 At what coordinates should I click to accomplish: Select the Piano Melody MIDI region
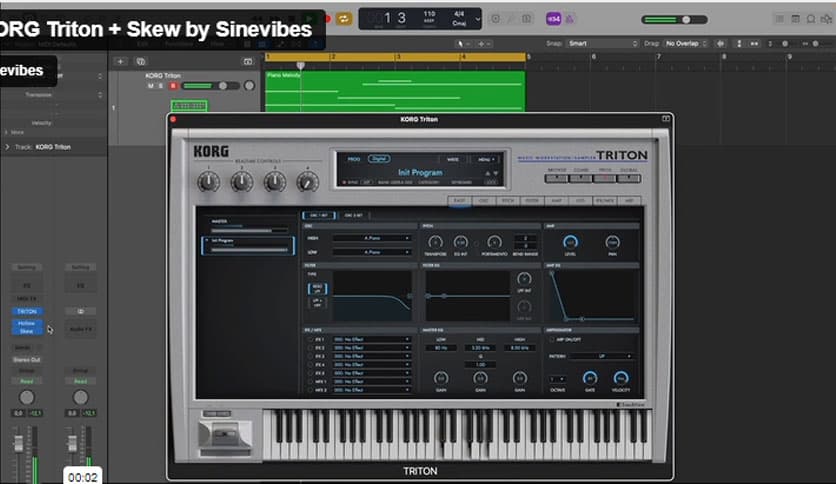395,91
